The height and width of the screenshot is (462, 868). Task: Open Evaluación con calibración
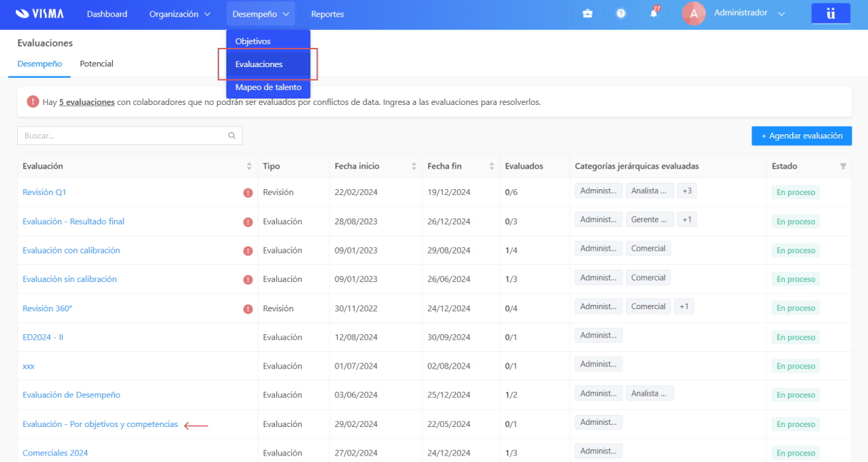coord(71,251)
